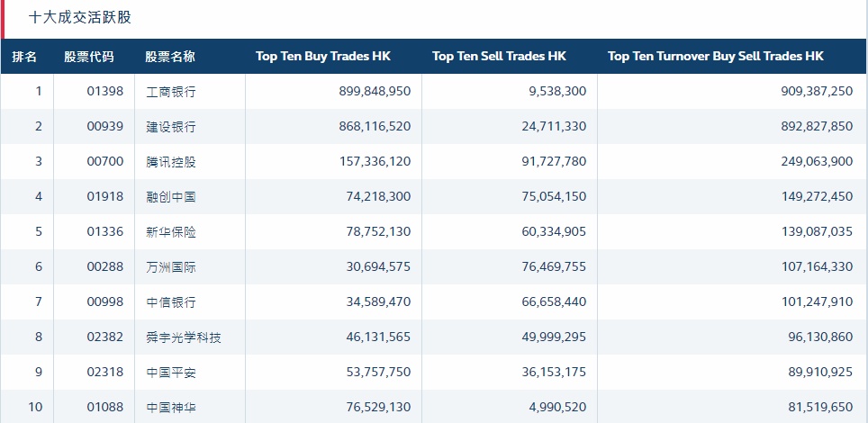The height and width of the screenshot is (423, 868).
Task: Select sell value 4,990,520
Action: click(x=554, y=408)
